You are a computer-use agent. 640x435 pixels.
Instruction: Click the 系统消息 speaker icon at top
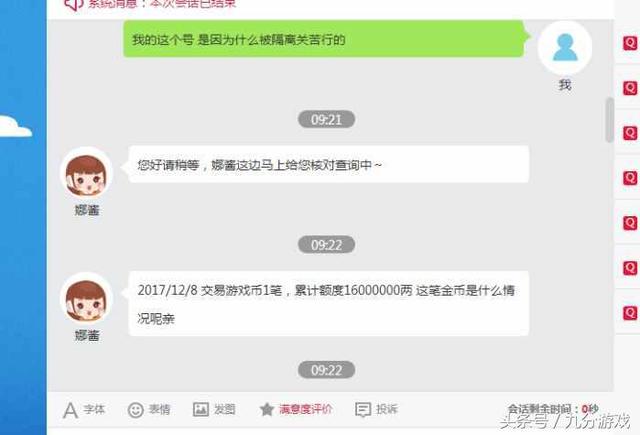pyautogui.click(x=73, y=4)
